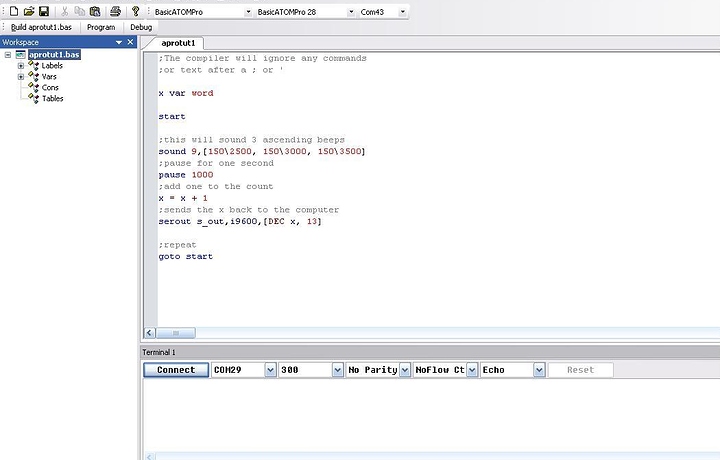Viewport: 720px width, 460px height.
Task: Click the terminal scroll-left arrow
Action: [150, 457]
